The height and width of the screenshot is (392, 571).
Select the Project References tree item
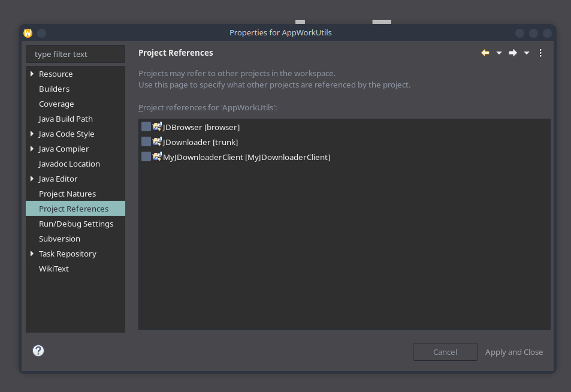click(x=75, y=209)
